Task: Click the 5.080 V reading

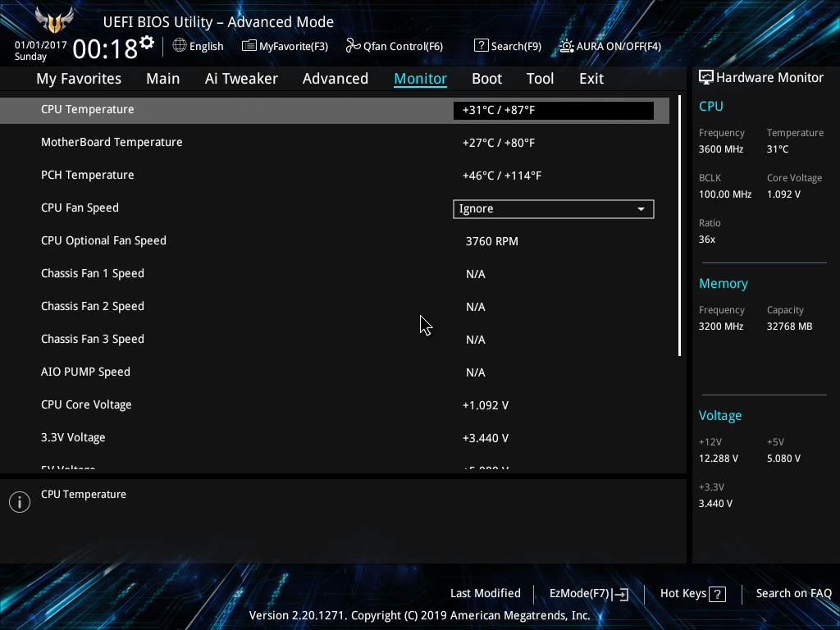Action: (783, 459)
